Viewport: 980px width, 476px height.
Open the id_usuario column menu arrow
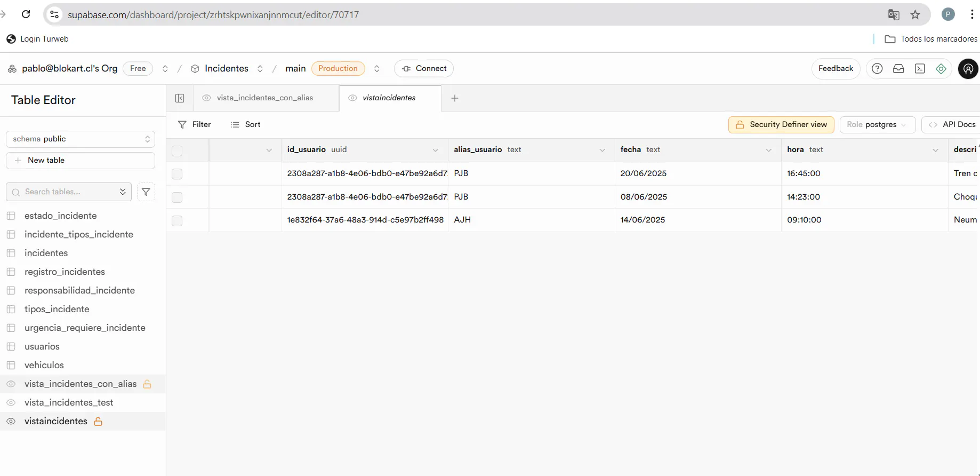(436, 150)
